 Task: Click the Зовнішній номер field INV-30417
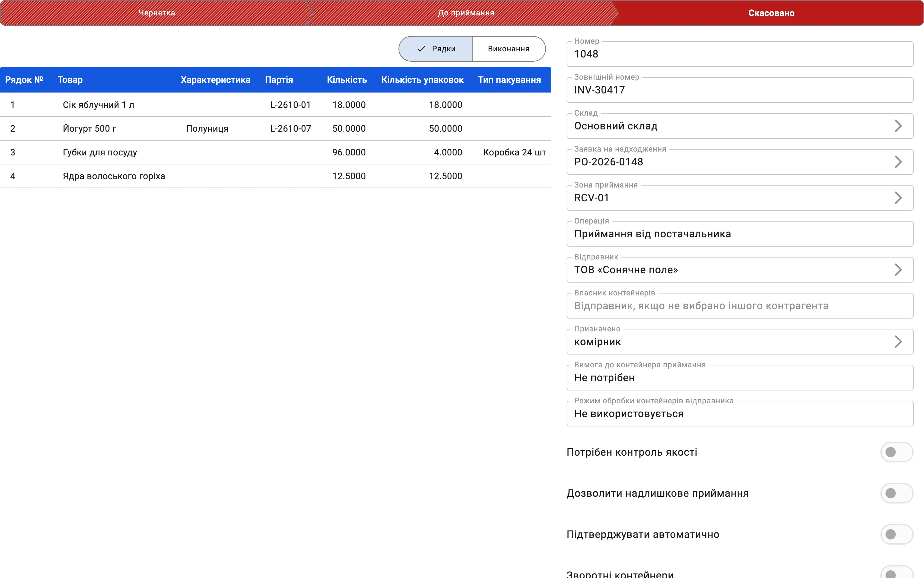(x=740, y=90)
